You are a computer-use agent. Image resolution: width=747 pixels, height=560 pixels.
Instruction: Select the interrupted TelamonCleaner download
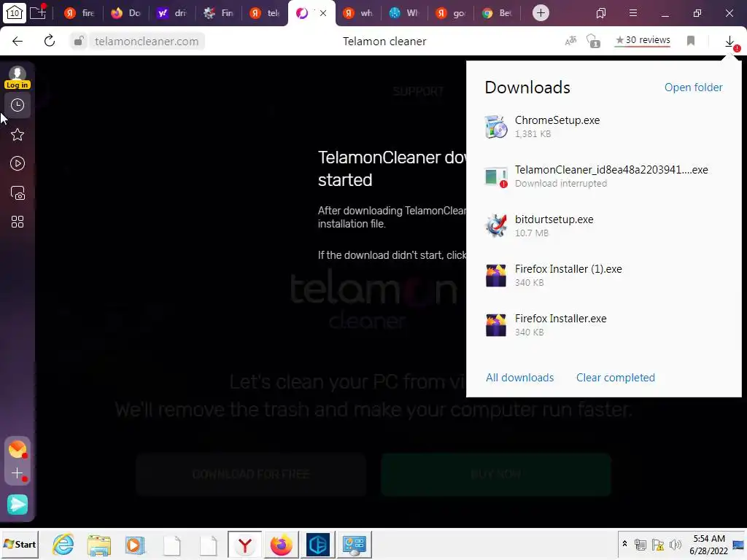[603, 176]
